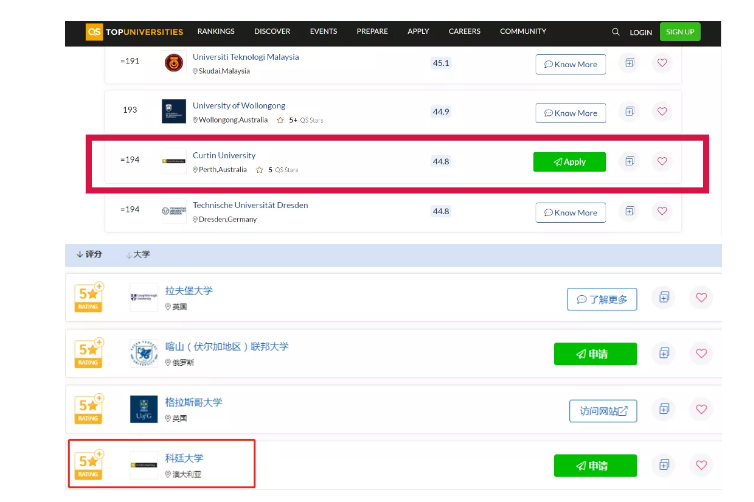754x502 pixels.
Task: Click the 5+ QS Stars label for Wollongong
Action: tap(300, 120)
